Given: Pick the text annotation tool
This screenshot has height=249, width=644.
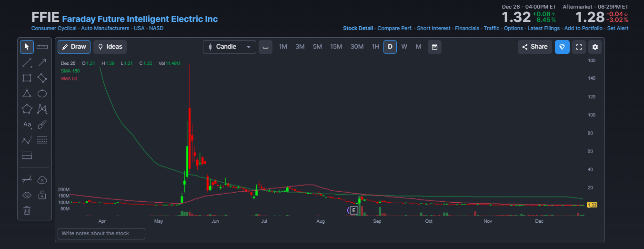Looking at the screenshot, I should tap(27, 124).
